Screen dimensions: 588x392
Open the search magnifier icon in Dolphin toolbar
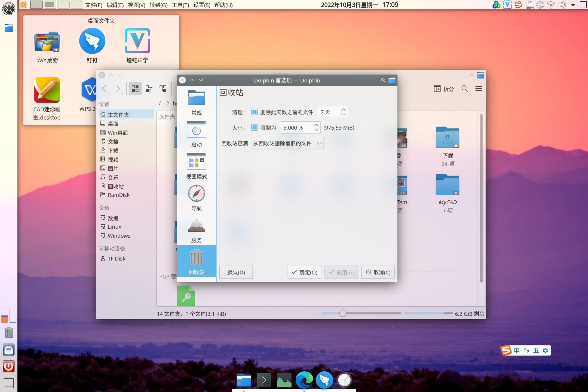[x=465, y=89]
